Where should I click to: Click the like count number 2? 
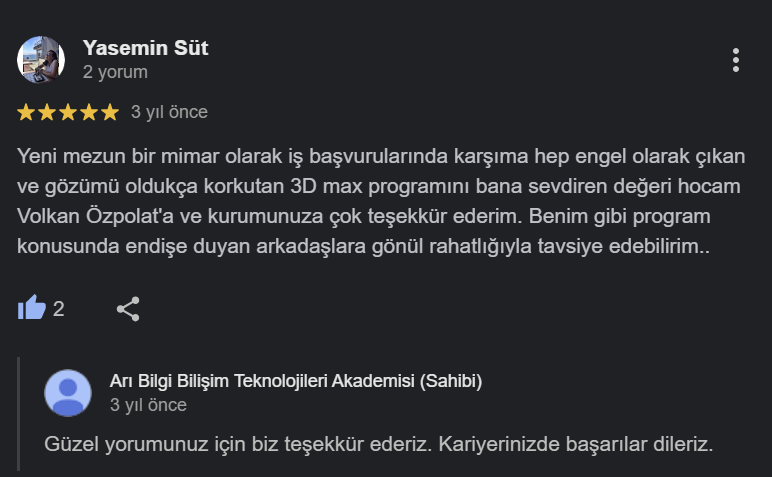pyautogui.click(x=59, y=309)
